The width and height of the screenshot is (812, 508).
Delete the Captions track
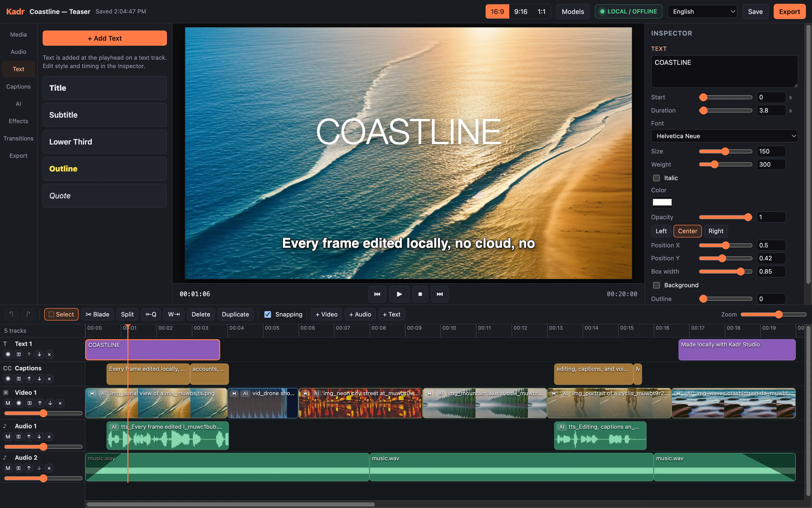[x=49, y=379]
